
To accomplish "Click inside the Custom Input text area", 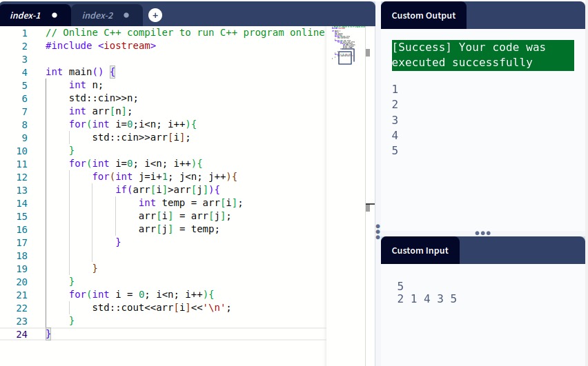I will click(x=483, y=315).
